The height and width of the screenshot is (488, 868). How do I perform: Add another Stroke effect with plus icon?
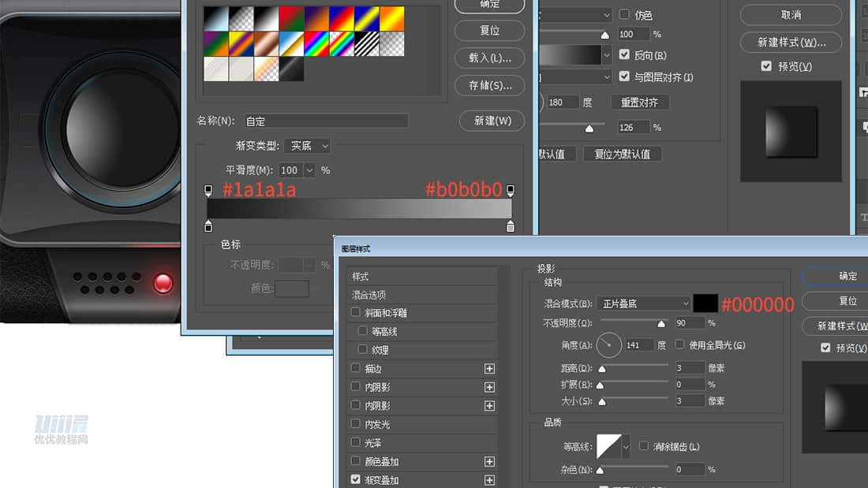click(489, 368)
